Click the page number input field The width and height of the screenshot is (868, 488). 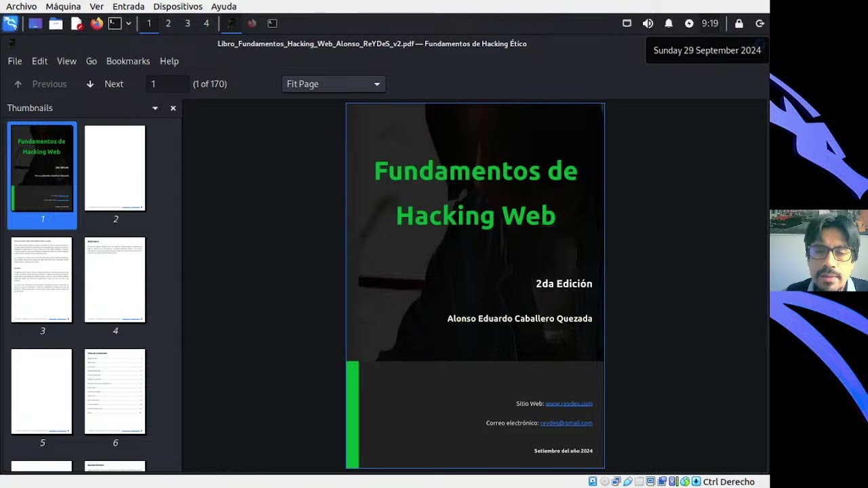167,84
